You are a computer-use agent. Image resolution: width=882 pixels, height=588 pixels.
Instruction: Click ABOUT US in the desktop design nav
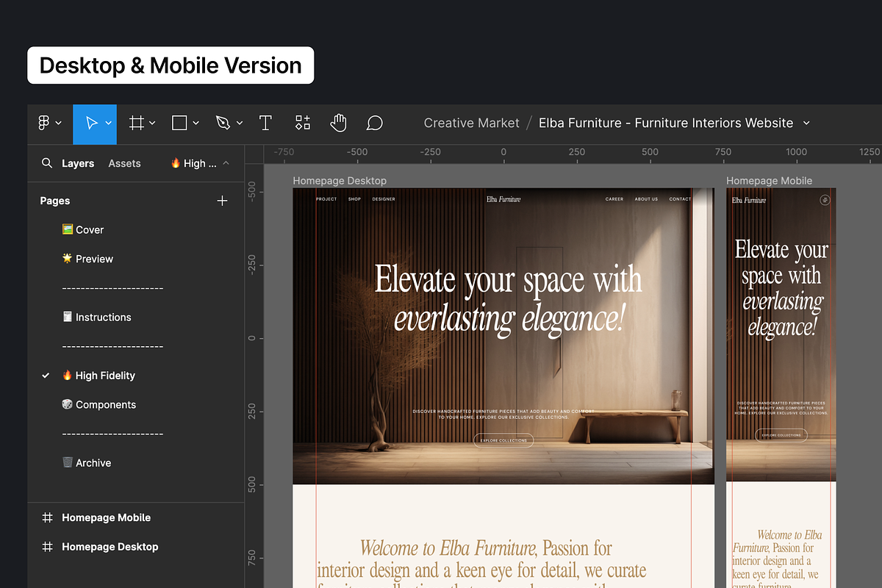tap(647, 199)
